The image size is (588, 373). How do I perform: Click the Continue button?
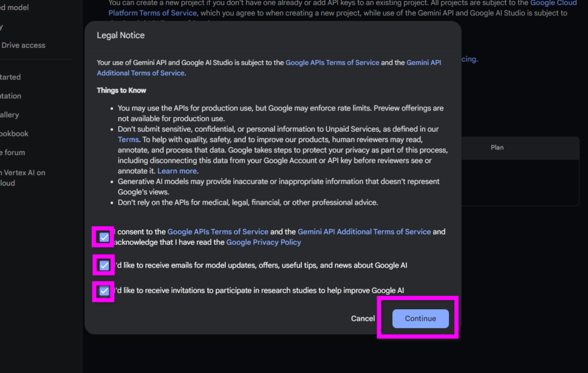click(x=420, y=318)
